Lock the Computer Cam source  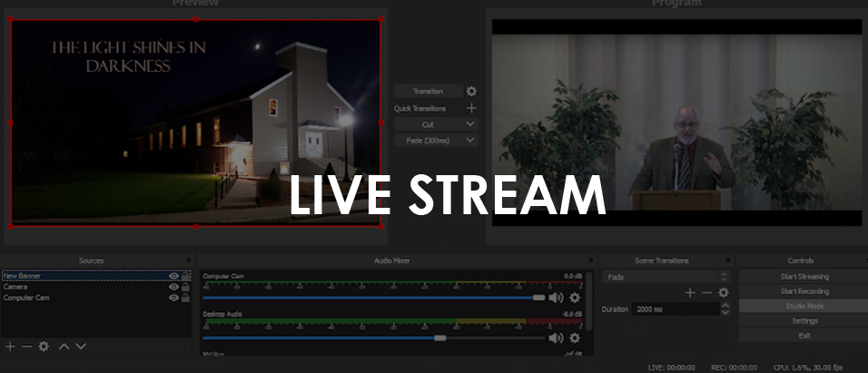(185, 298)
